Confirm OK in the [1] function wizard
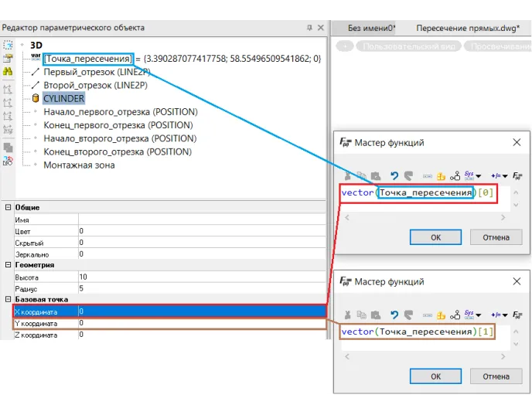The height and width of the screenshot is (415, 532). (x=435, y=376)
